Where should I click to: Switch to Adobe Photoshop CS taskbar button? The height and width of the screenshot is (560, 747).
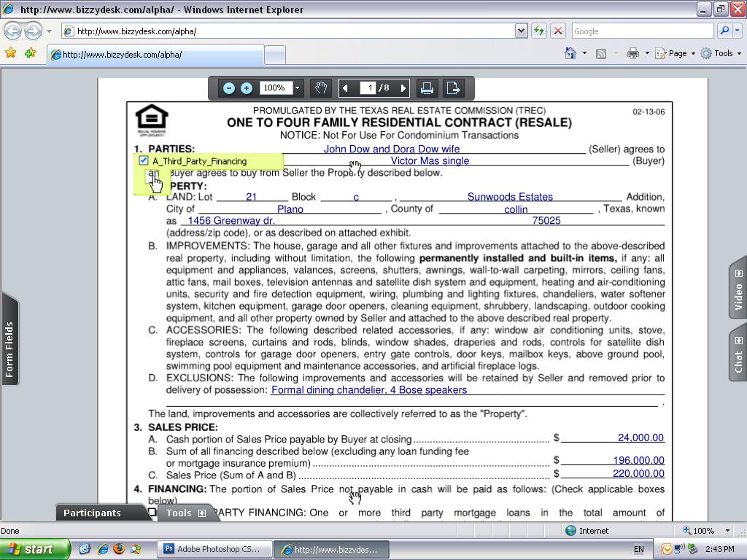pyautogui.click(x=215, y=549)
